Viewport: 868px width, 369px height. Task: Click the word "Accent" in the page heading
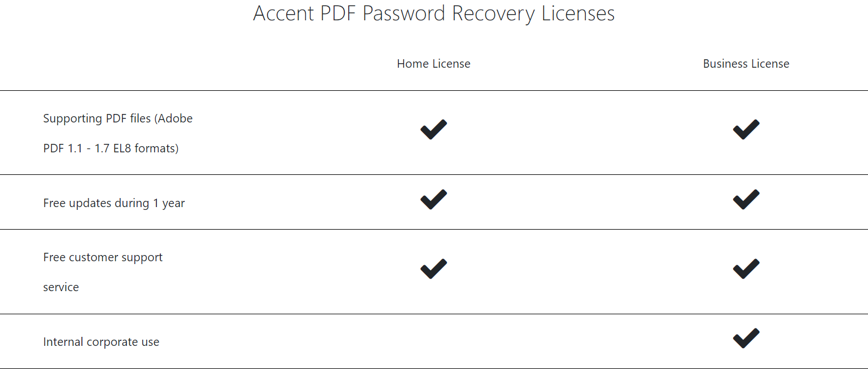(284, 14)
